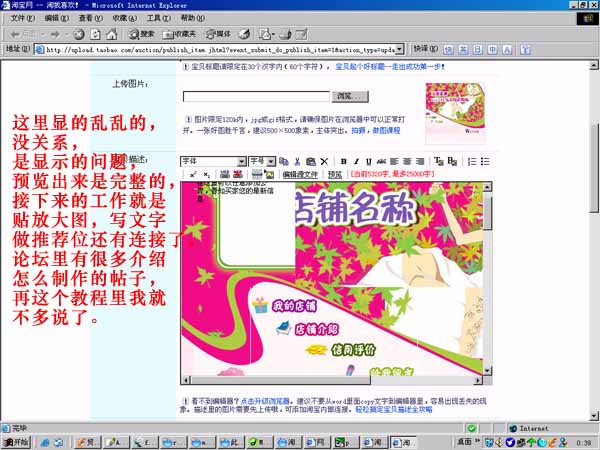
Task: Click the page scrollbar down arrow
Action: [594, 416]
